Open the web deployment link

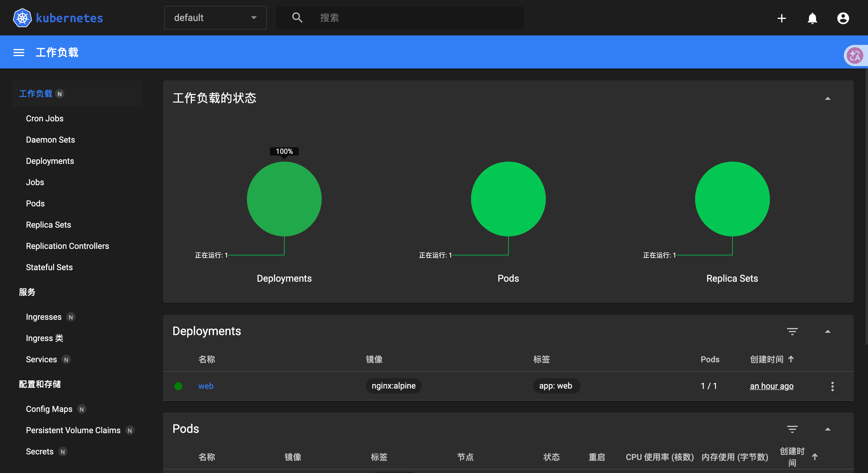206,386
